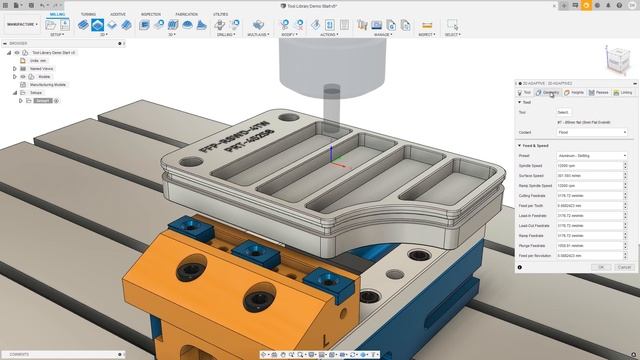Screen dimensions: 640x360
Task: Click the Multi-Axis toolpath icon
Action: [x=258, y=25]
